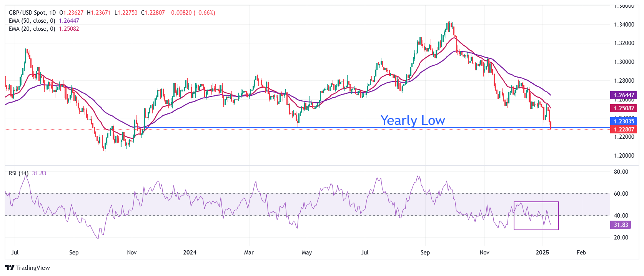
Task: Click the red 1.25082 EMA price tag
Action: (624, 108)
